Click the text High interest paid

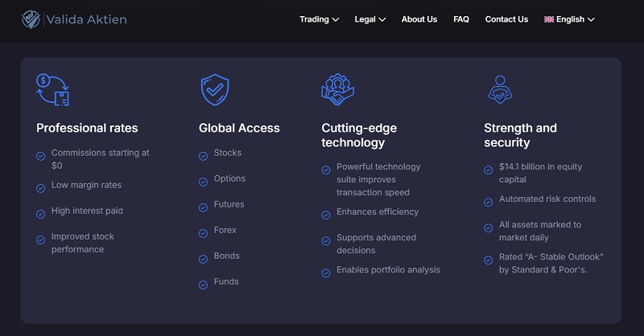point(87,211)
